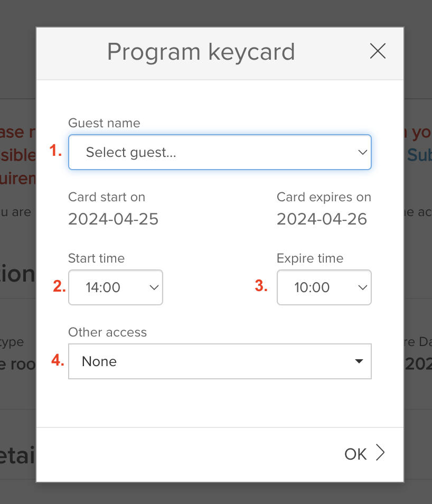Click the None value under Other access
This screenshot has height=504, width=432.
(98, 361)
